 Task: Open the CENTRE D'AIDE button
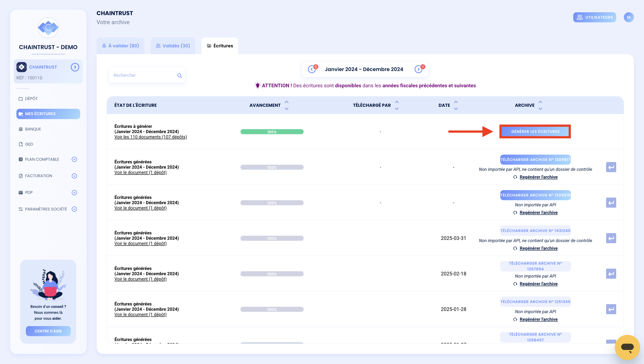tap(48, 331)
